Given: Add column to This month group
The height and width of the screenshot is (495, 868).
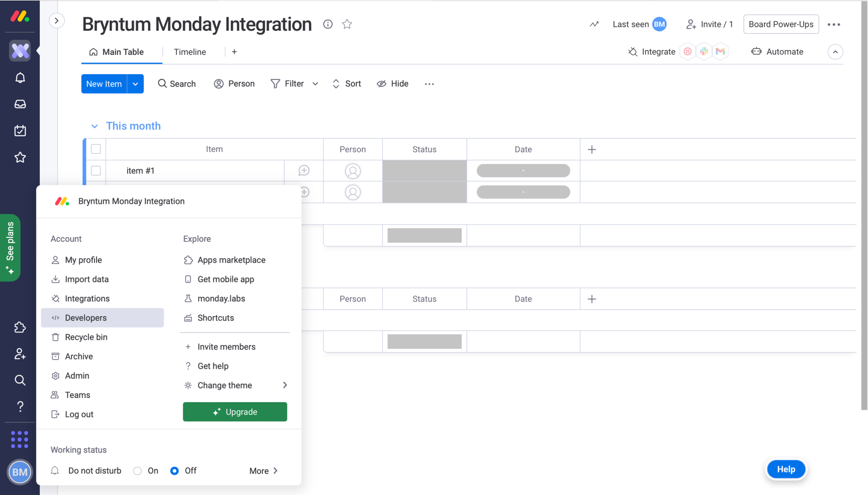Looking at the screenshot, I should [x=592, y=149].
